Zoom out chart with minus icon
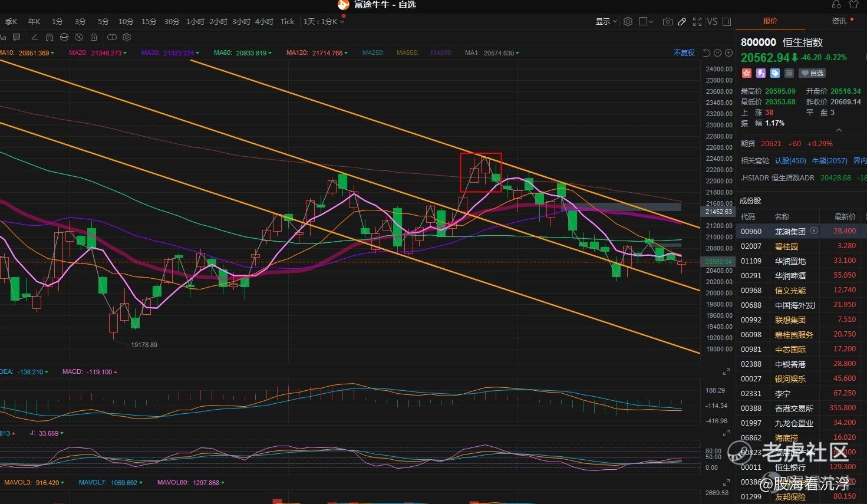Viewport: 867px width, 504px height. point(718,53)
